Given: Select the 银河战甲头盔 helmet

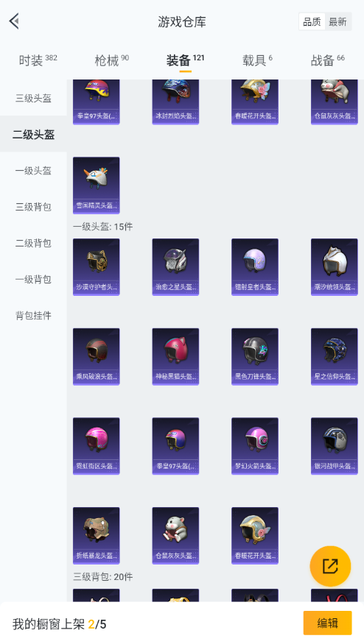Looking at the screenshot, I should tap(335, 446).
